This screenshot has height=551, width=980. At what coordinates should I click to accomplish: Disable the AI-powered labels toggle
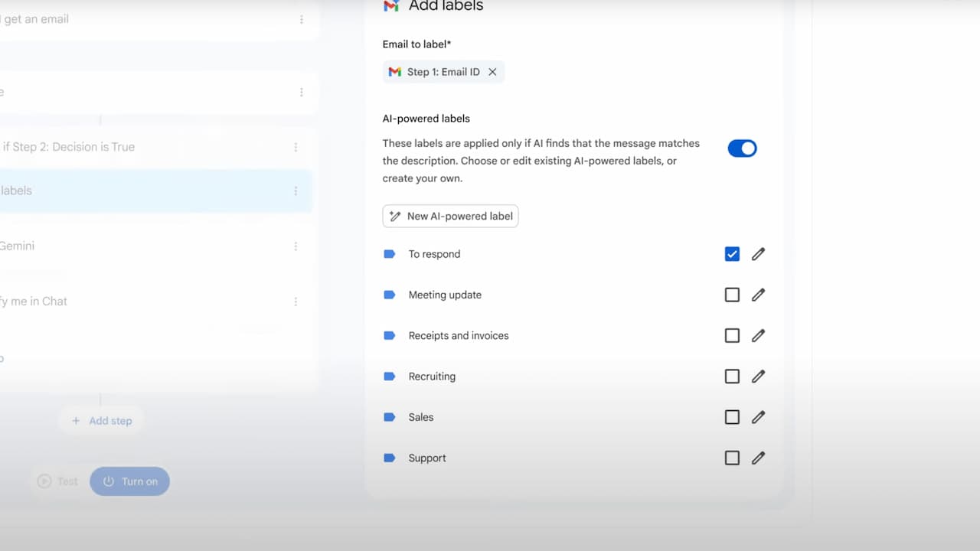742,148
